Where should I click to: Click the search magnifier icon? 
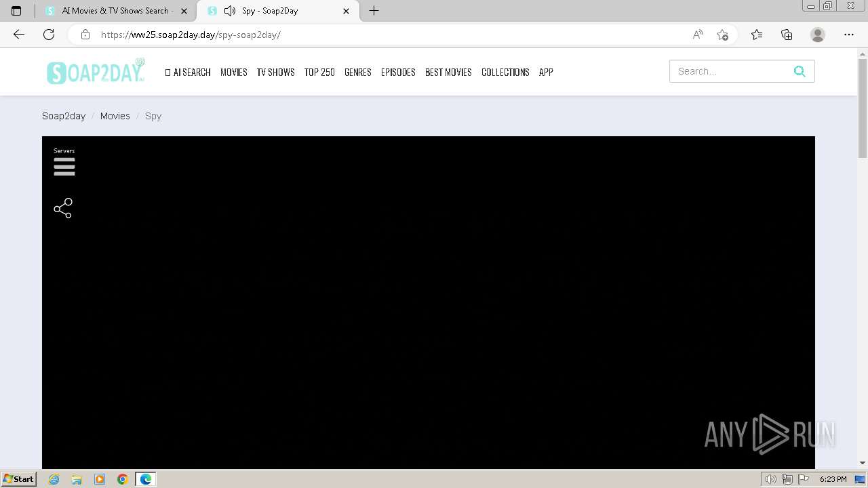tap(800, 71)
